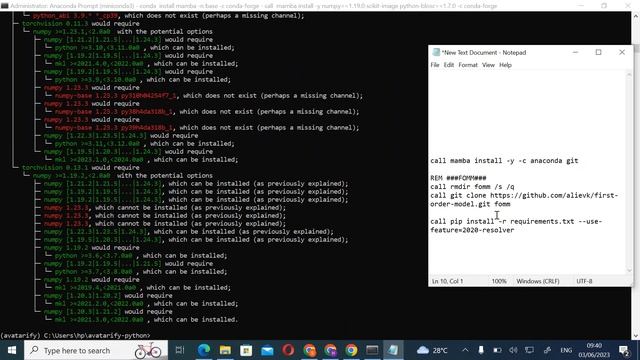Switch to Anaconda Prompt taskbar icon

pos(372,350)
